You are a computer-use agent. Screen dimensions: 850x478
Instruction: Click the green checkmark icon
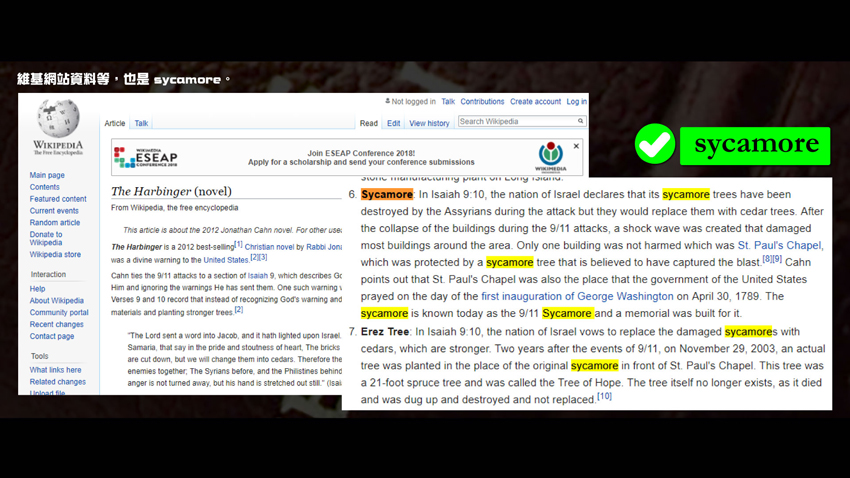click(x=655, y=144)
